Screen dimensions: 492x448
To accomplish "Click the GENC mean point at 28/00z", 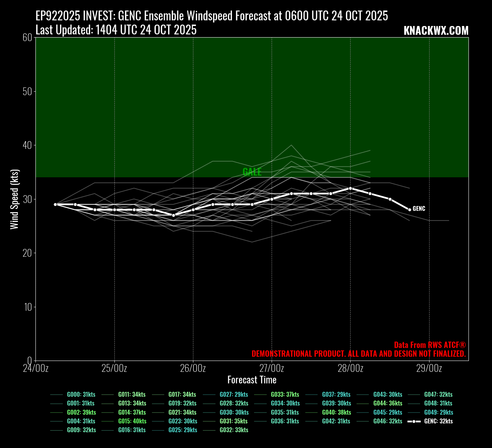I will [350, 188].
